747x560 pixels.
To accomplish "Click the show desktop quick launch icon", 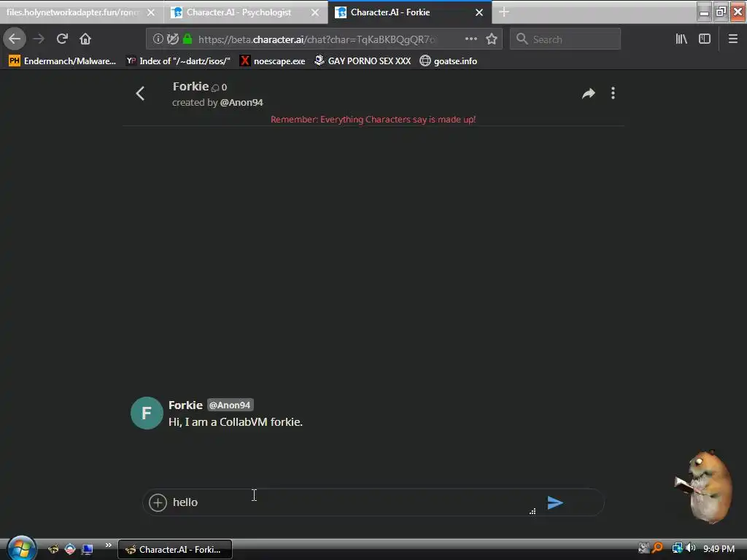I will pos(88,550).
